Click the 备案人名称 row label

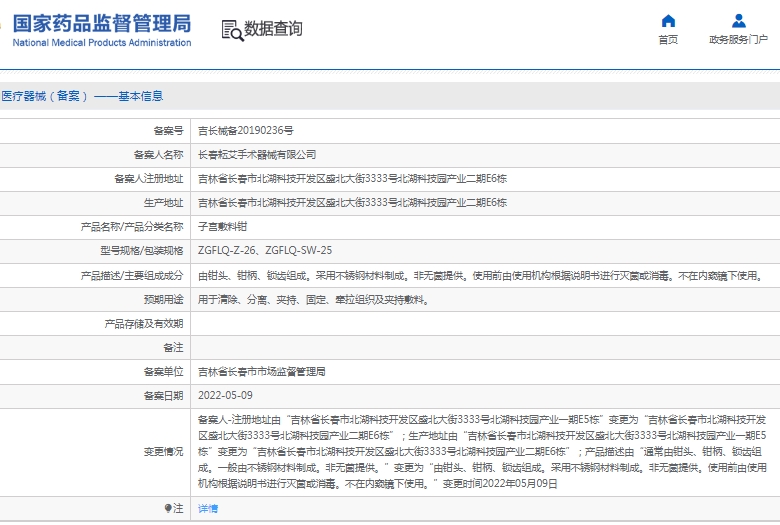158,155
